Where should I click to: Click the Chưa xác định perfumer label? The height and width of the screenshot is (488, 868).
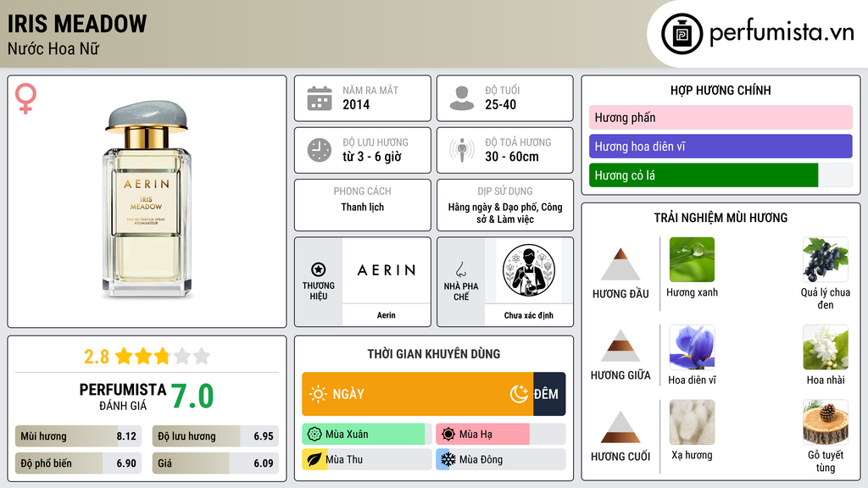click(x=529, y=315)
